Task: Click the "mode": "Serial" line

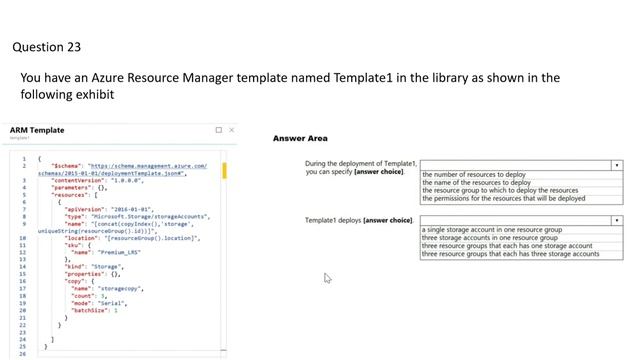Action: click(99, 303)
